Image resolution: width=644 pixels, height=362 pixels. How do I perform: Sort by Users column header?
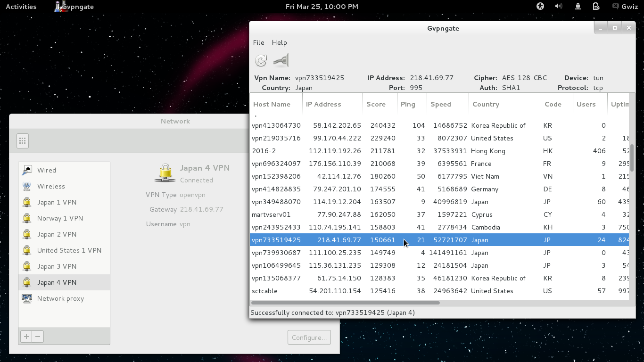(x=590, y=104)
